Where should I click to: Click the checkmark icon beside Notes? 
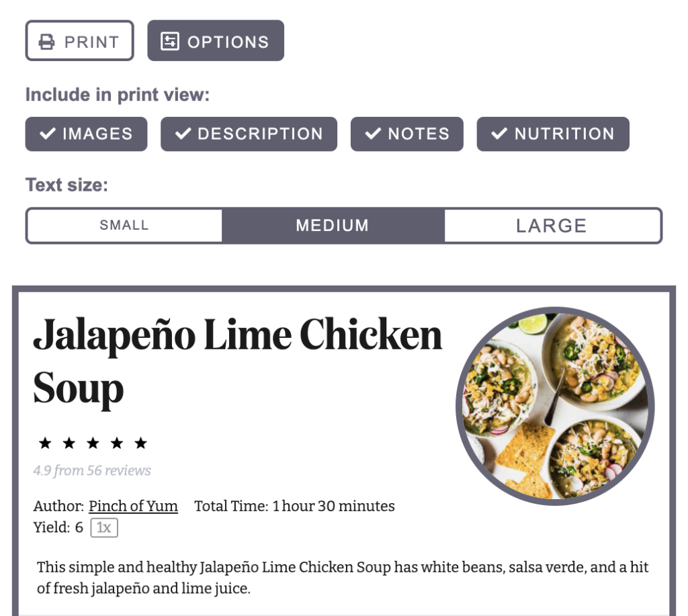(x=373, y=134)
